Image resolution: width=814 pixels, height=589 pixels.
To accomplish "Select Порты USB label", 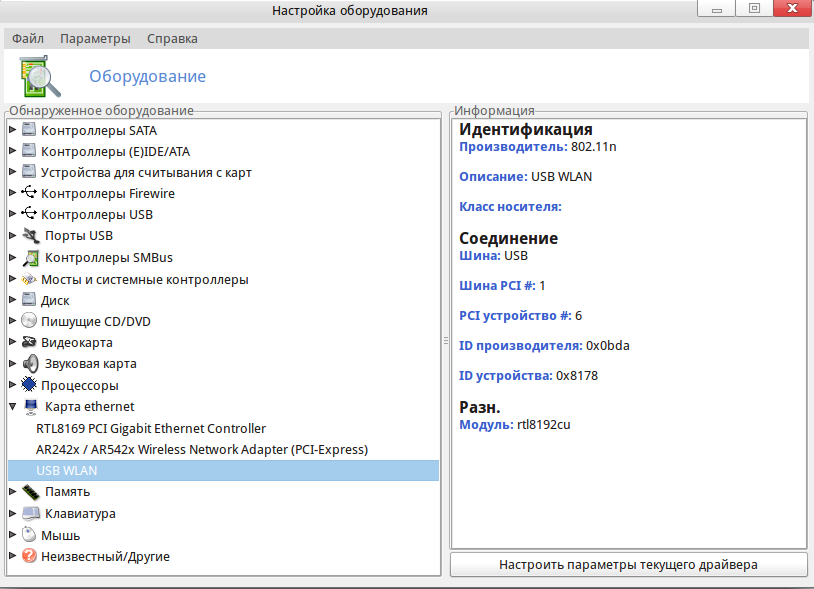I will pos(79,236).
